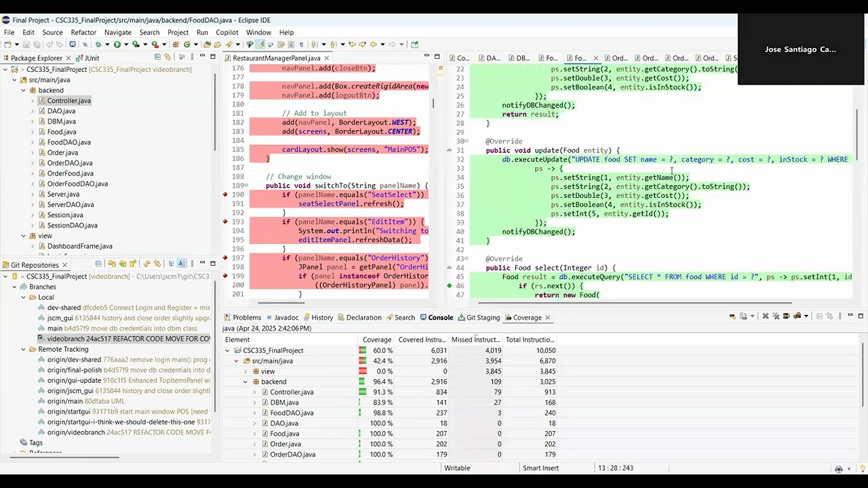Open dropdown arrow next to Run button
The image size is (868, 488).
point(126,44)
